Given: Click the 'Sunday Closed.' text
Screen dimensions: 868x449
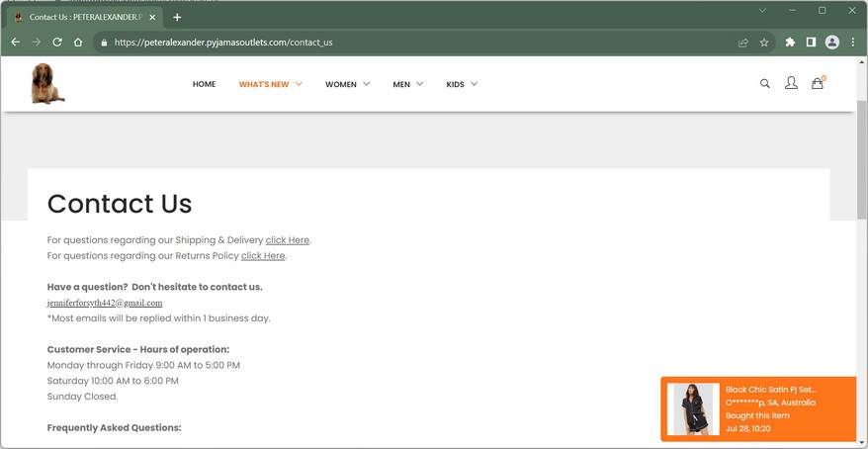Looking at the screenshot, I should (x=82, y=397).
